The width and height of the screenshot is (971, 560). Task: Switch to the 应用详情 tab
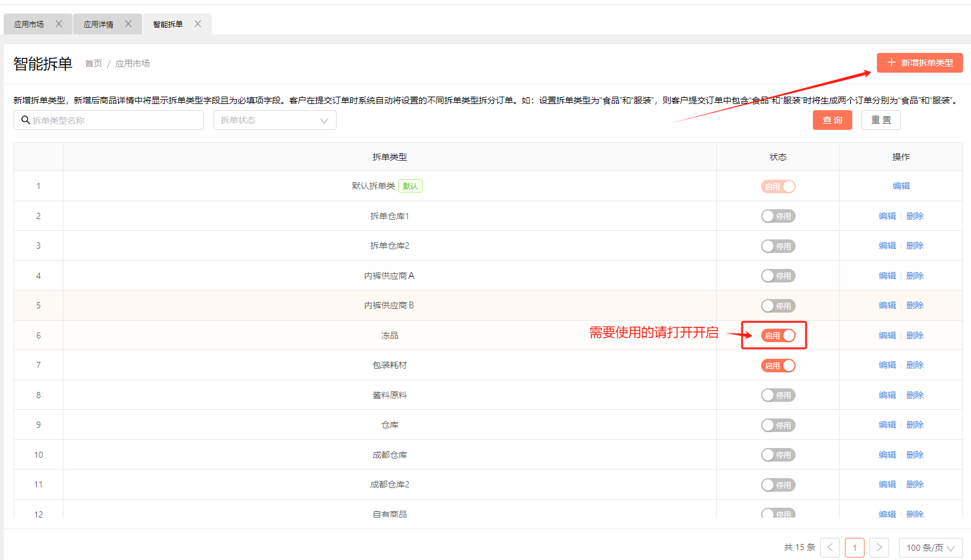tap(98, 24)
